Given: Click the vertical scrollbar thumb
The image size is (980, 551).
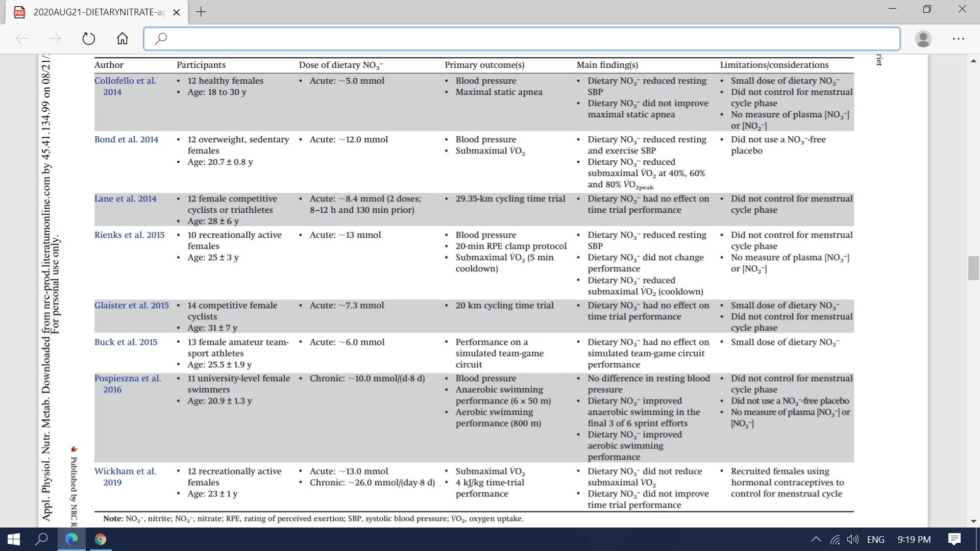Looking at the screenshot, I should (973, 268).
